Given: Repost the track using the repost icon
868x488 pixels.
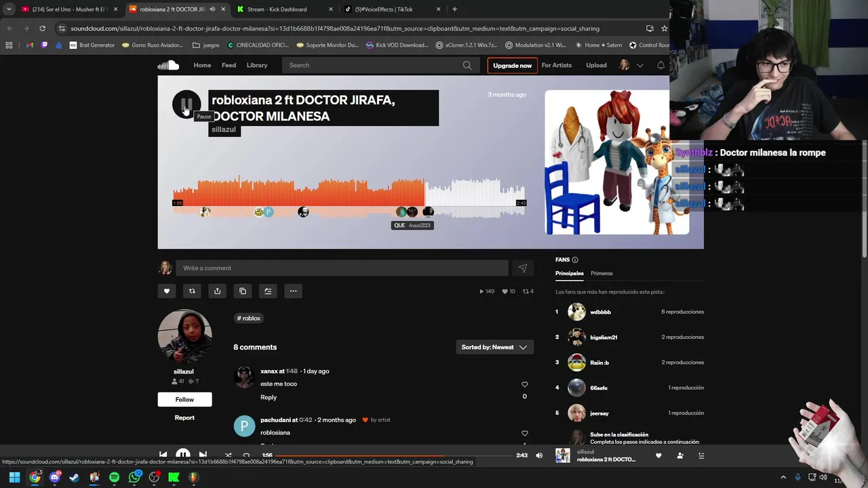Looking at the screenshot, I should (192, 291).
